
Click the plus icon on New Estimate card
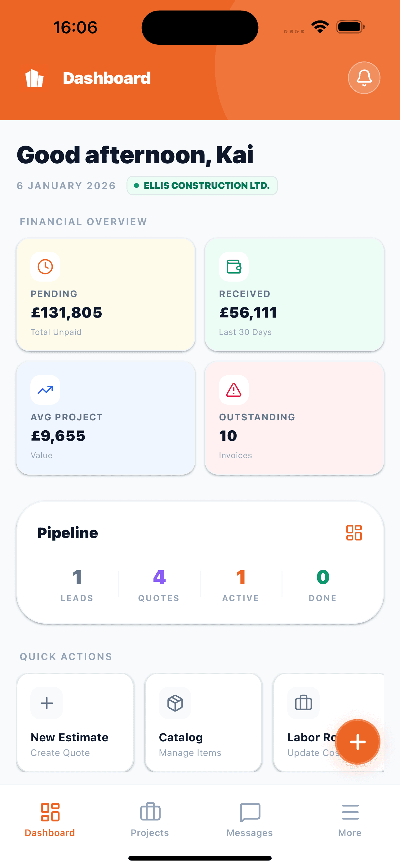click(x=47, y=703)
